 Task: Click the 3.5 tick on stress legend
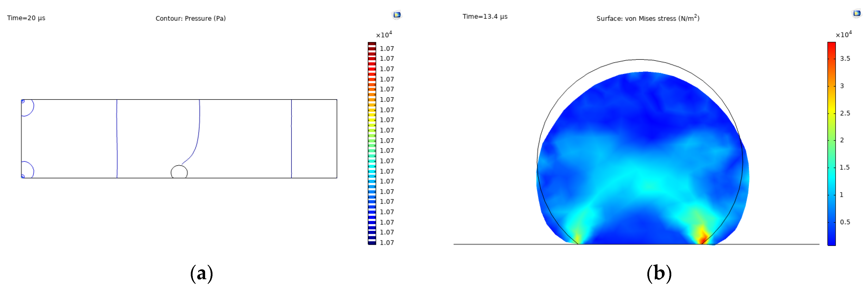pyautogui.click(x=845, y=59)
